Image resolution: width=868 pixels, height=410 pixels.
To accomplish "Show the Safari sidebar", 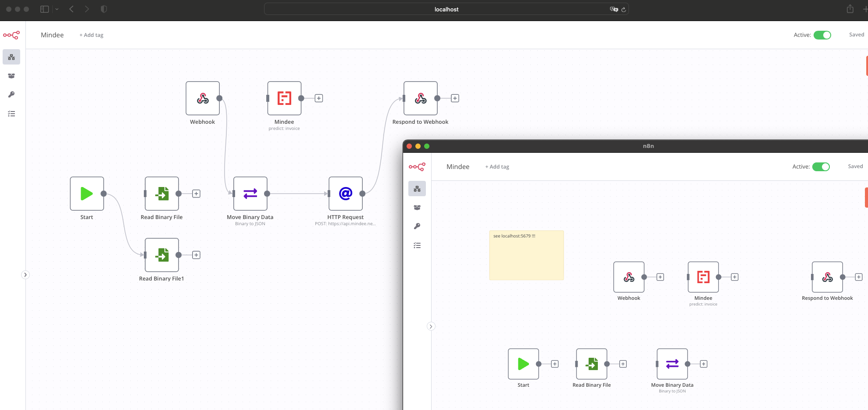I will (44, 9).
